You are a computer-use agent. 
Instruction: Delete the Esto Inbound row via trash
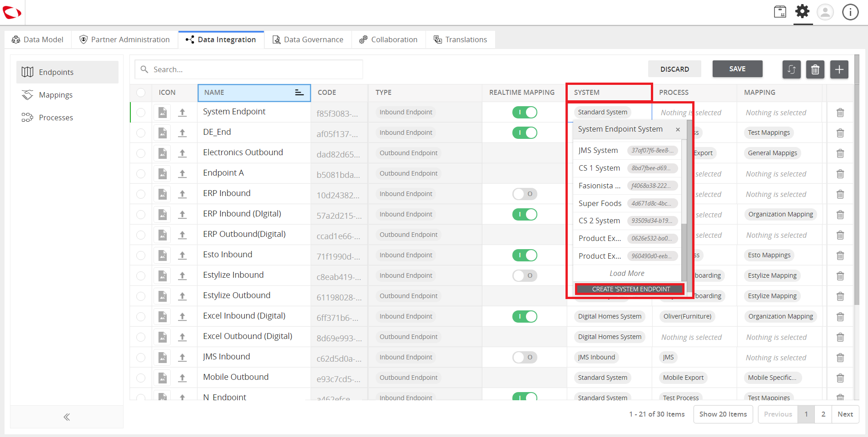pyautogui.click(x=840, y=255)
